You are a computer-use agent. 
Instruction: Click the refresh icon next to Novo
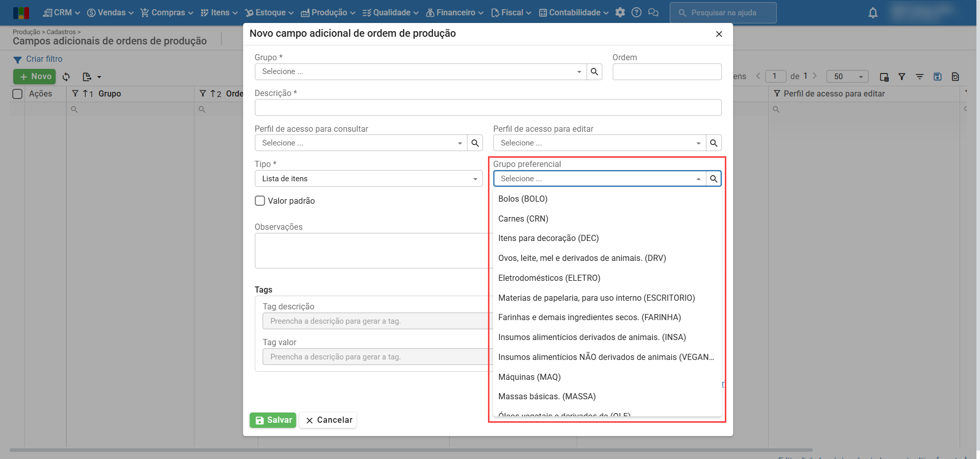pos(66,77)
